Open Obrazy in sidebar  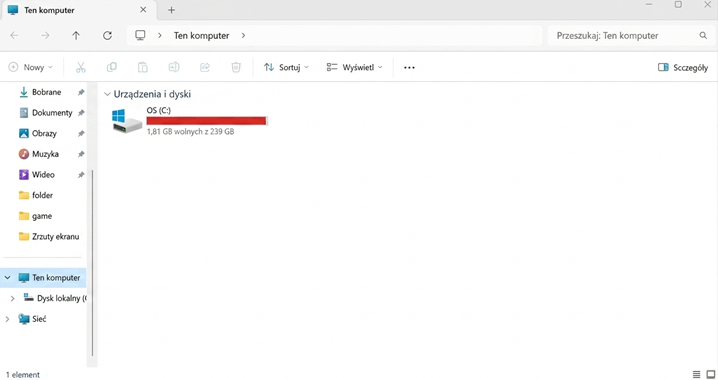44,133
